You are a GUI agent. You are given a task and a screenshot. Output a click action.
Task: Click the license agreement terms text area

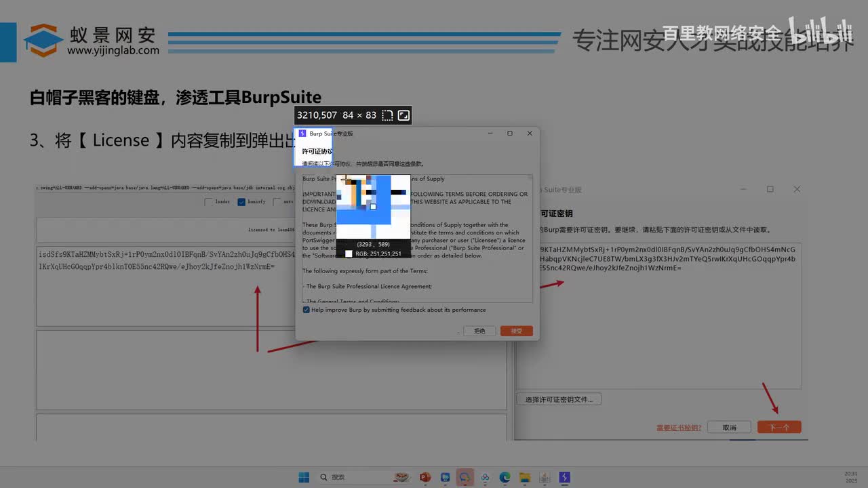(417, 238)
